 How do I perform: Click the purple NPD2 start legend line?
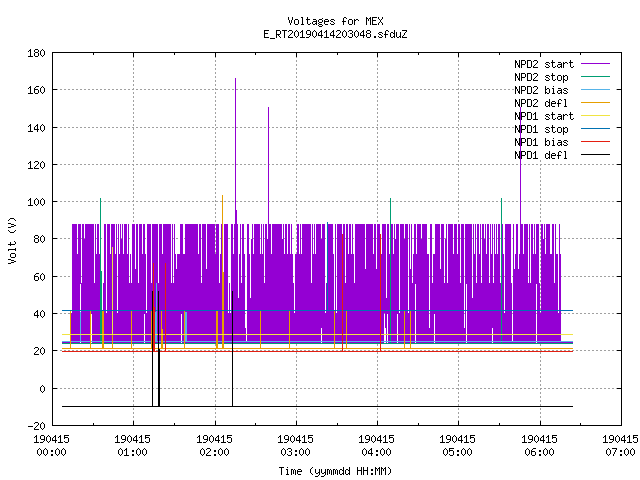pyautogui.click(x=595, y=64)
